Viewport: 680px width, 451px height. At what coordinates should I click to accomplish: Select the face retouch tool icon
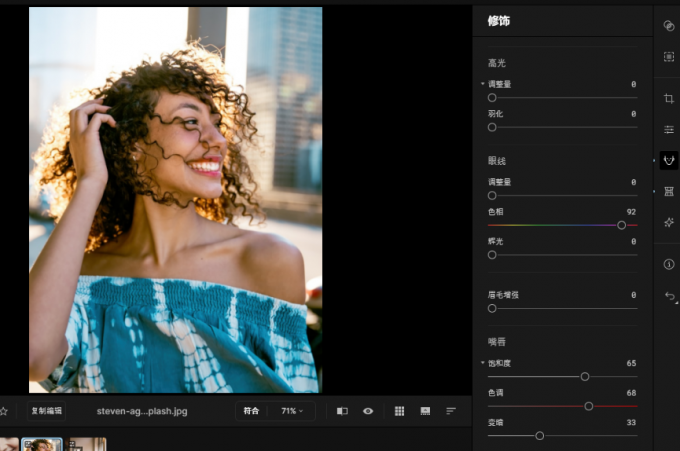(x=669, y=160)
